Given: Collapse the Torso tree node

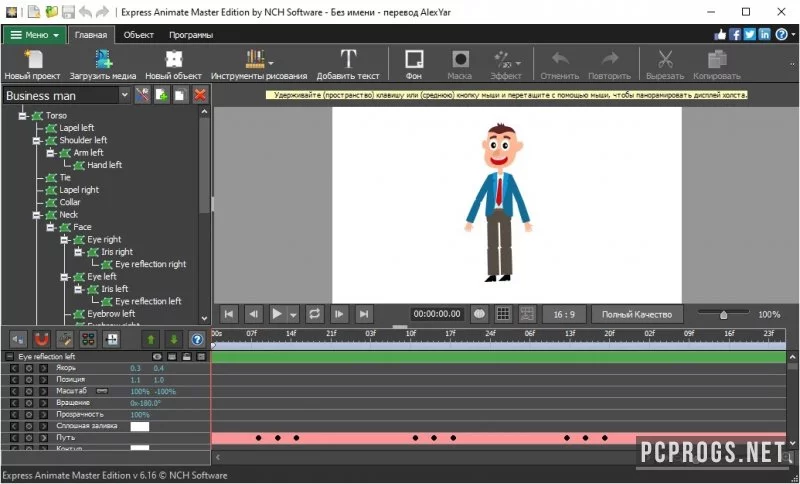Looking at the screenshot, I should (x=22, y=116).
